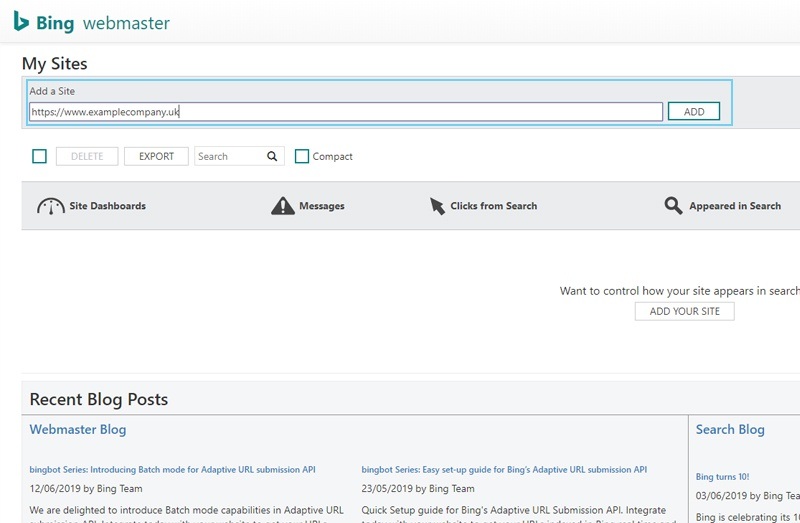Viewport: 800px width, 523px height.
Task: Open the Bing turns 10! post
Action: [722, 477]
